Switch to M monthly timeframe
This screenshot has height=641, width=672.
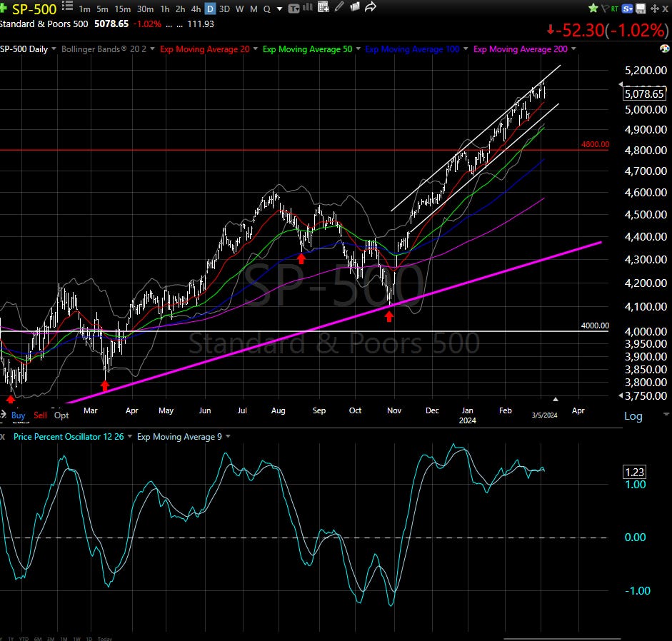pyautogui.click(x=254, y=9)
